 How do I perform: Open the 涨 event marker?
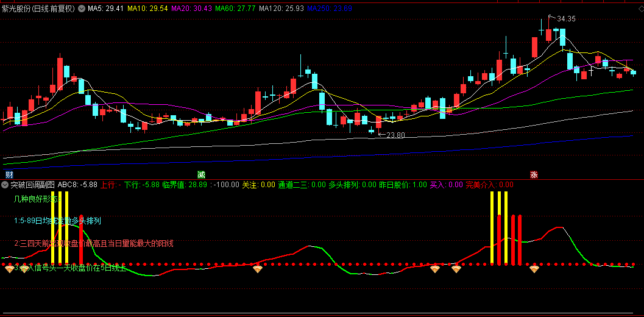[534, 175]
